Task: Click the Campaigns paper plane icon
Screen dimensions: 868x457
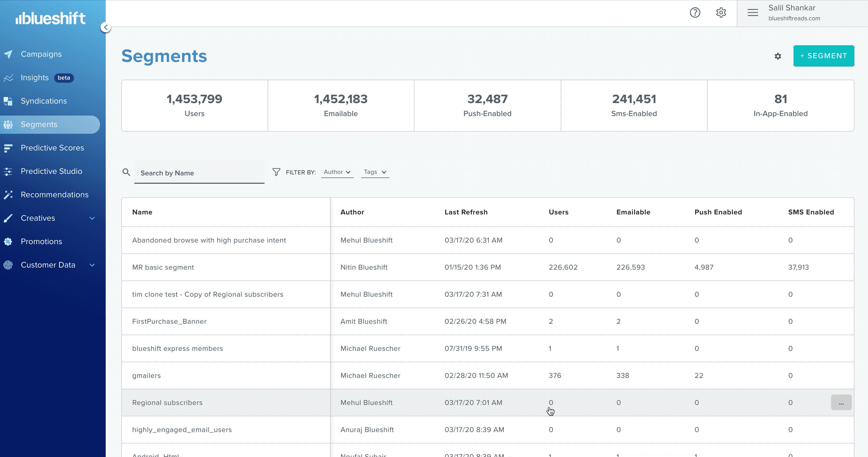Action: point(8,54)
